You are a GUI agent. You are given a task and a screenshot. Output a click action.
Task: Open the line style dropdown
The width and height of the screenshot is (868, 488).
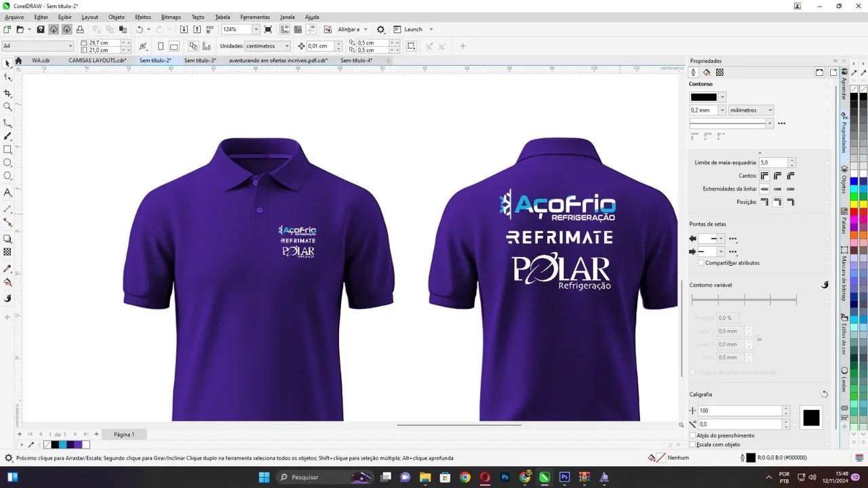(769, 123)
